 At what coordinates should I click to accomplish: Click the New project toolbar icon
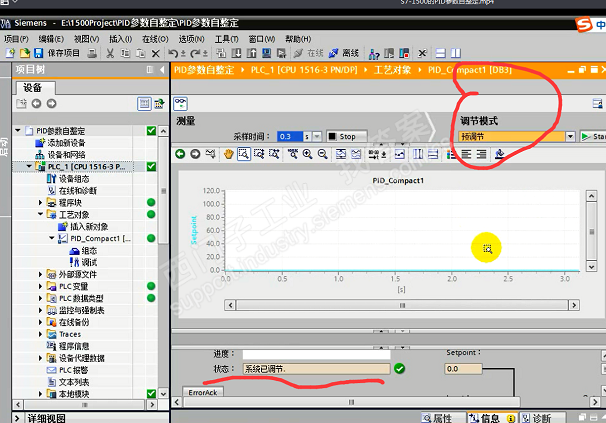[10, 53]
